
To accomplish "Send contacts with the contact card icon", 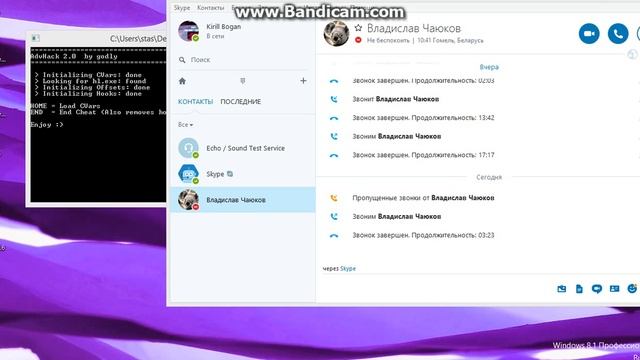I will tap(614, 289).
